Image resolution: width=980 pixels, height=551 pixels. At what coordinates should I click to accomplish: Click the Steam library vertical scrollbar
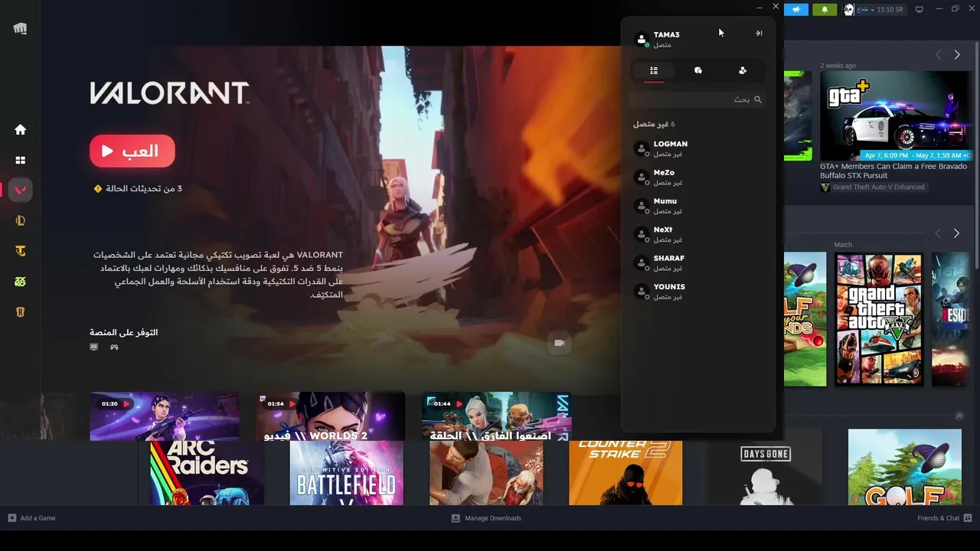977,153
